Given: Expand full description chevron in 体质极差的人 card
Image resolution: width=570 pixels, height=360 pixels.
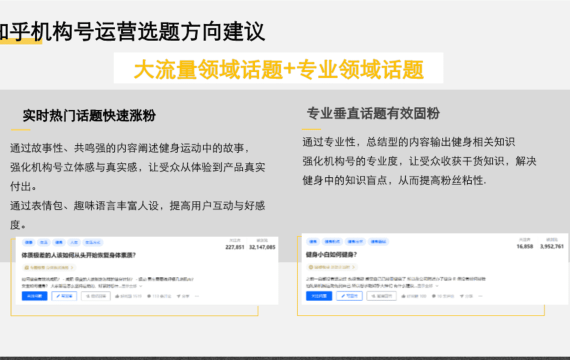Looking at the screenshot, I should click(x=140, y=286).
